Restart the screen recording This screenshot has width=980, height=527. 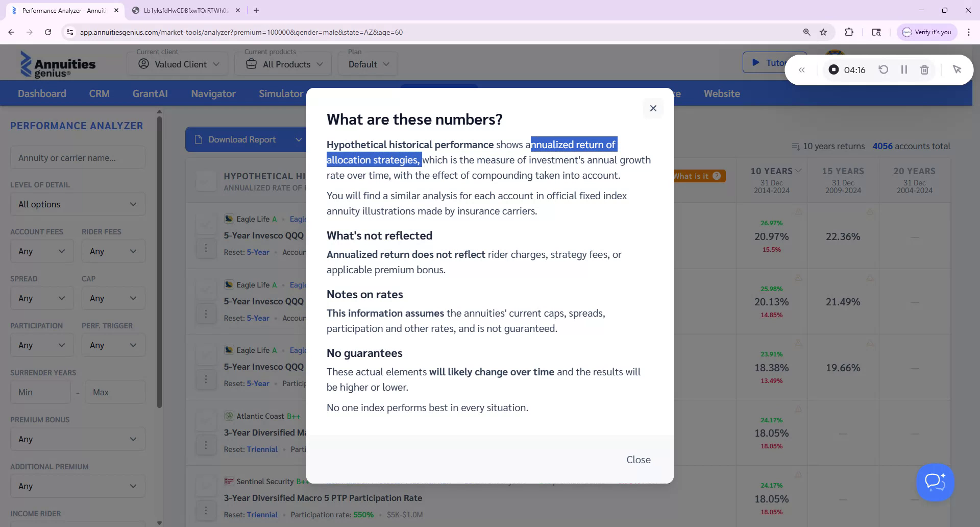tap(884, 69)
